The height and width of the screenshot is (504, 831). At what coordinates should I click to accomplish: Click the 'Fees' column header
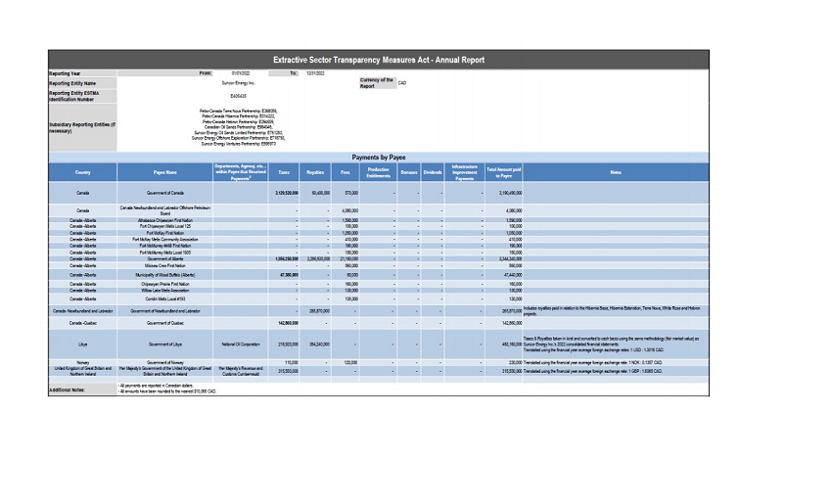point(346,172)
